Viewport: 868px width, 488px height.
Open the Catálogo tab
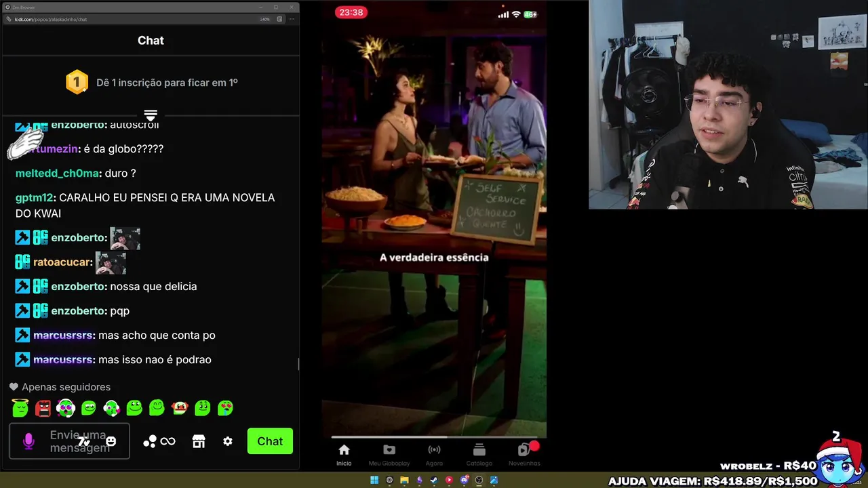(x=479, y=455)
